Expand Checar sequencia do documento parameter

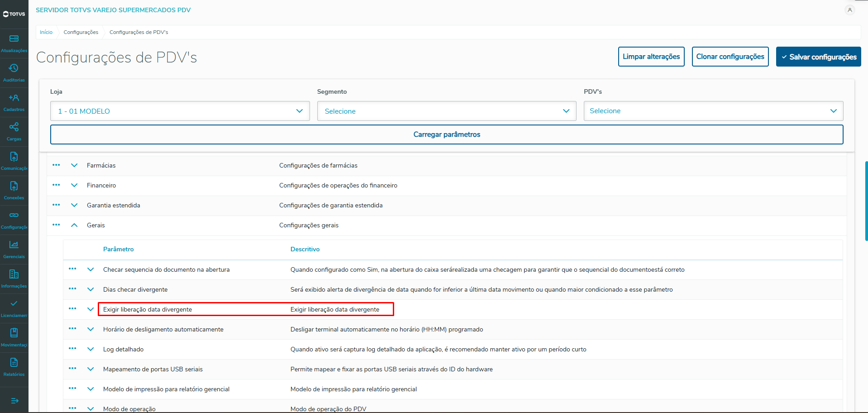point(91,269)
